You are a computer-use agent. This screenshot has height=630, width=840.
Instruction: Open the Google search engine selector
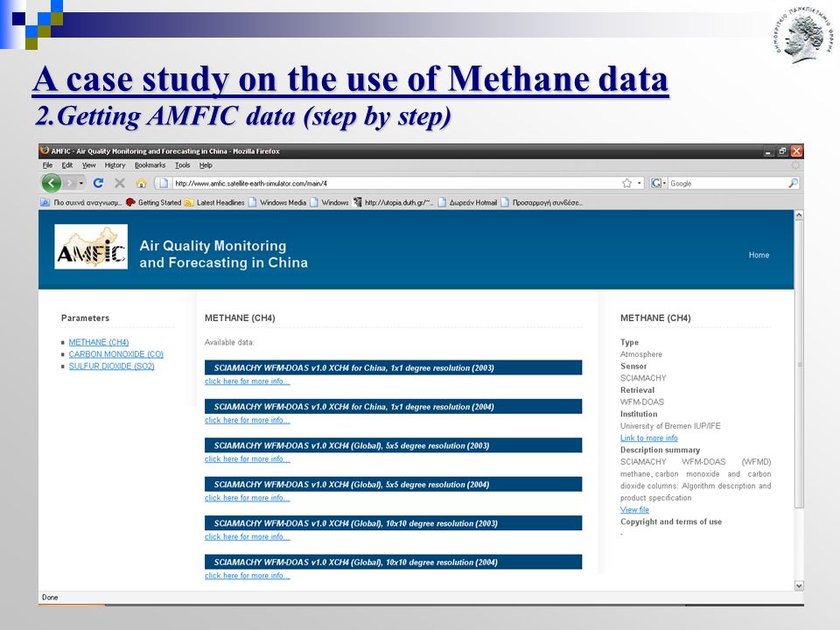point(658,183)
